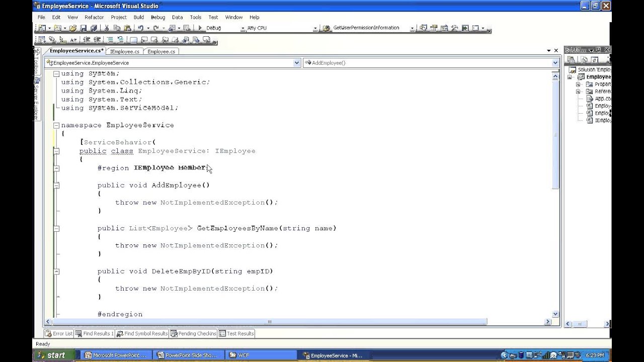This screenshot has height=362, width=644.
Task: Click the Redo toolbar icon
Action: [156, 28]
